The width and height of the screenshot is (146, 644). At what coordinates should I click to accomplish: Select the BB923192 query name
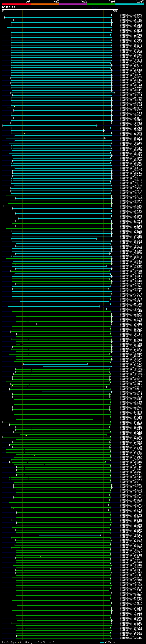pos(8,7)
